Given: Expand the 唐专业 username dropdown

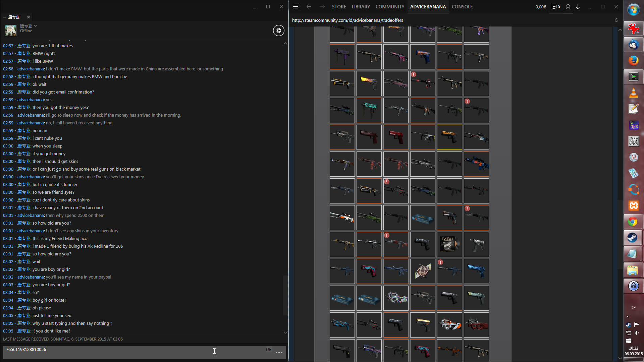Looking at the screenshot, I should [35, 26].
